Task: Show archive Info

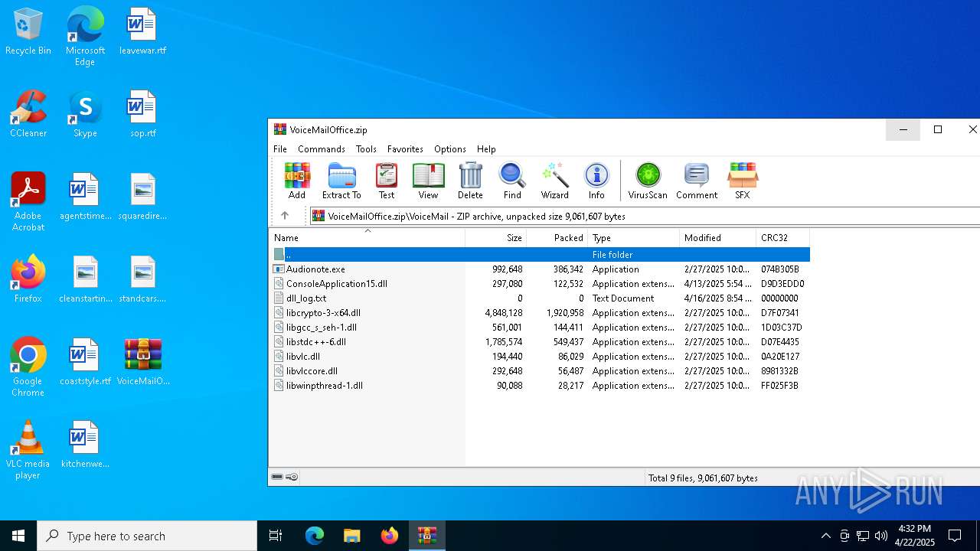Action: pyautogui.click(x=596, y=181)
